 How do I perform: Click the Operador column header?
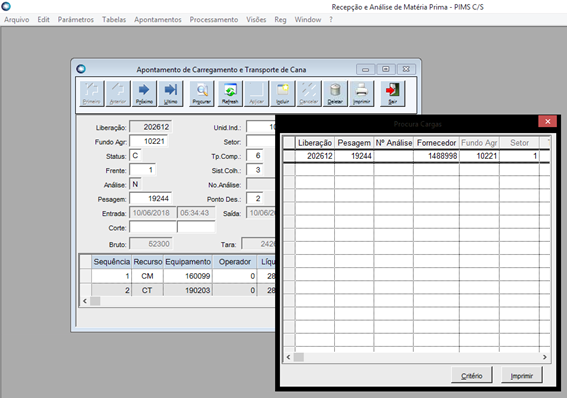tap(235, 262)
